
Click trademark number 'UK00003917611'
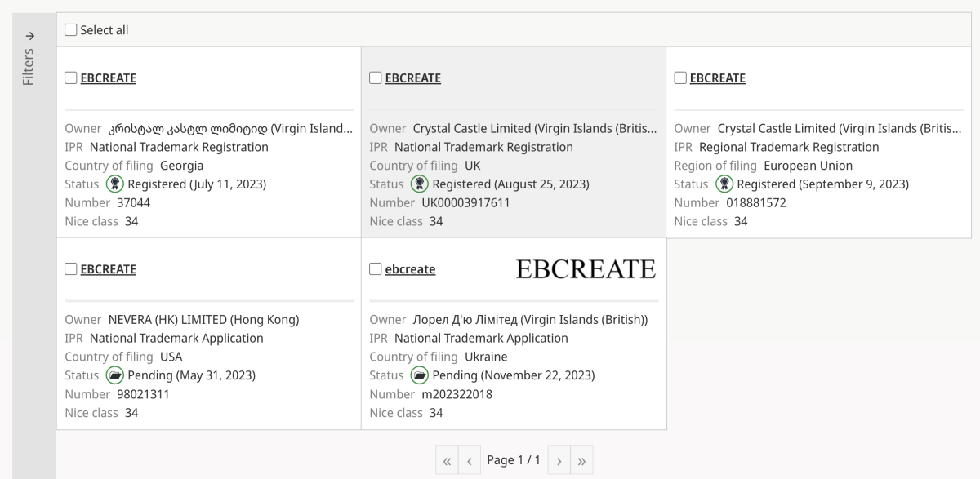pos(465,202)
